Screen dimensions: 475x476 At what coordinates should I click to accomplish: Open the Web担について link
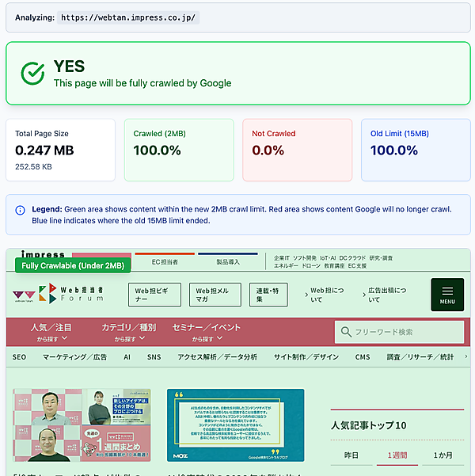[x=325, y=295]
